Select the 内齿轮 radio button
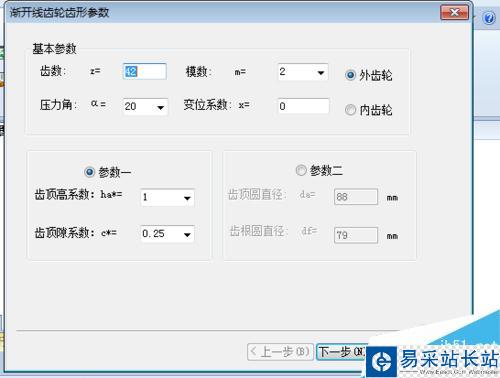Screen dimensions: 500x378 coord(350,110)
